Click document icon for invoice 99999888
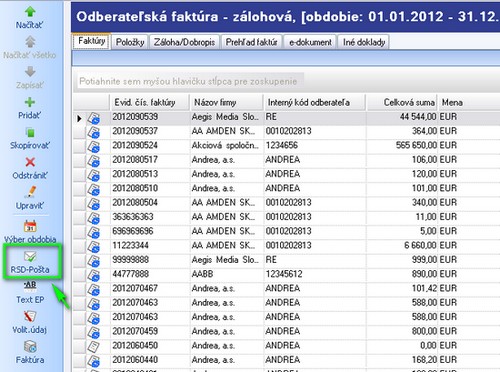Screen dimensions: 500x372 point(94,261)
